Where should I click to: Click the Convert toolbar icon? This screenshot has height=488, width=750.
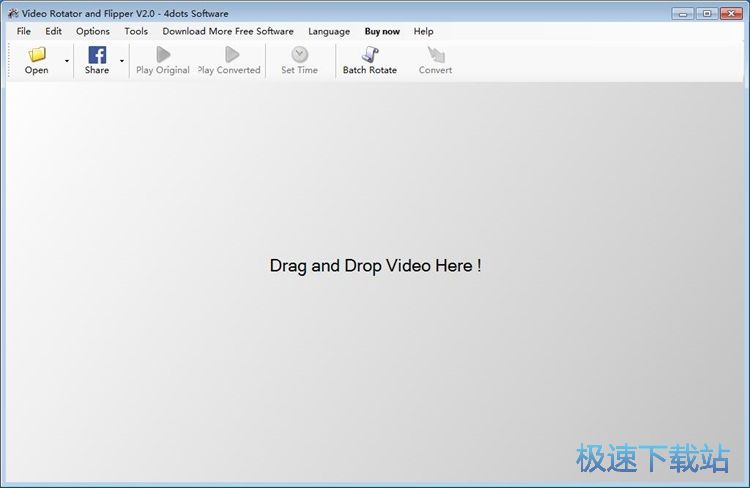coord(435,55)
